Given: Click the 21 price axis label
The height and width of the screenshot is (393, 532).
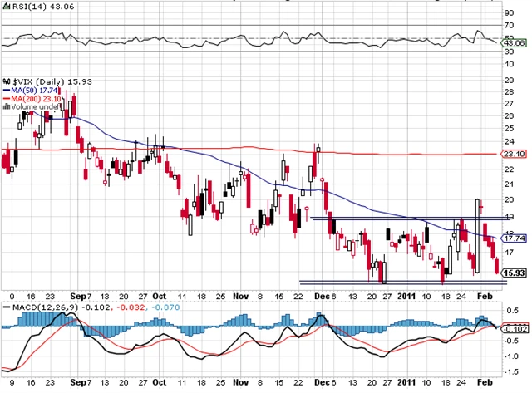Looking at the screenshot, I should click(510, 184).
